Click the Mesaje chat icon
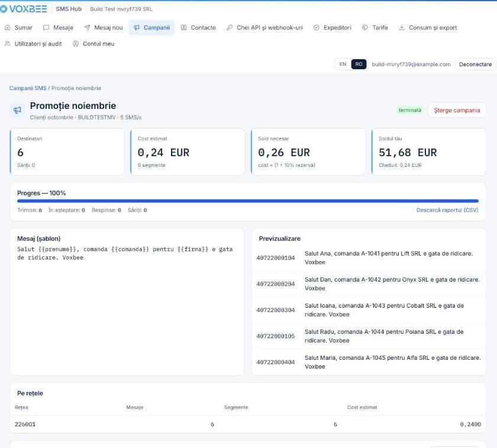 point(46,28)
